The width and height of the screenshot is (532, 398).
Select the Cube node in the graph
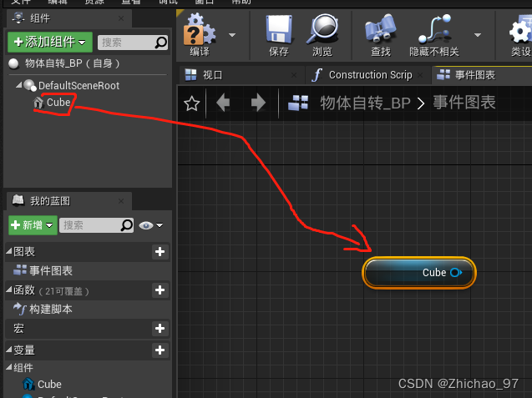[x=418, y=272]
